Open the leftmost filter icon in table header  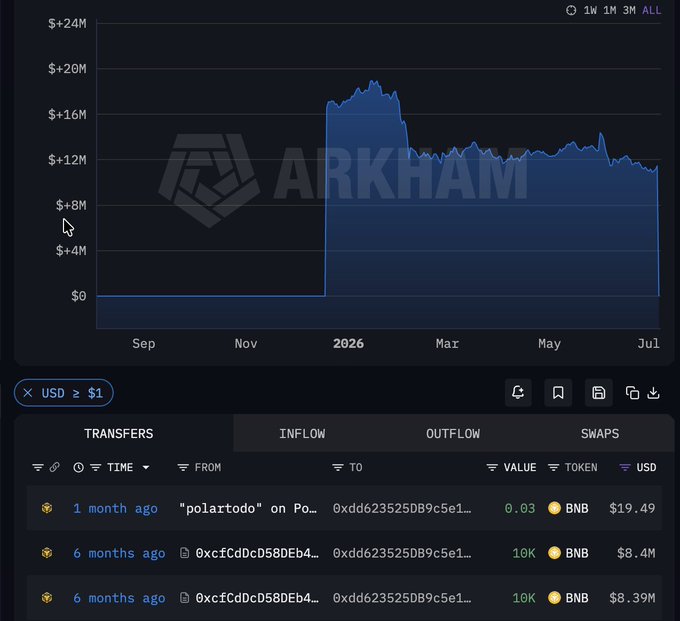tap(38, 467)
